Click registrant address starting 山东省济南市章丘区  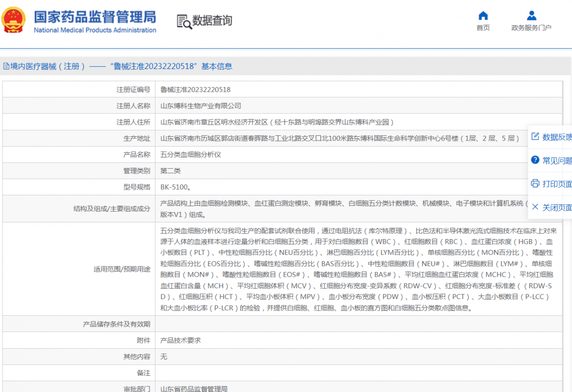(277, 122)
